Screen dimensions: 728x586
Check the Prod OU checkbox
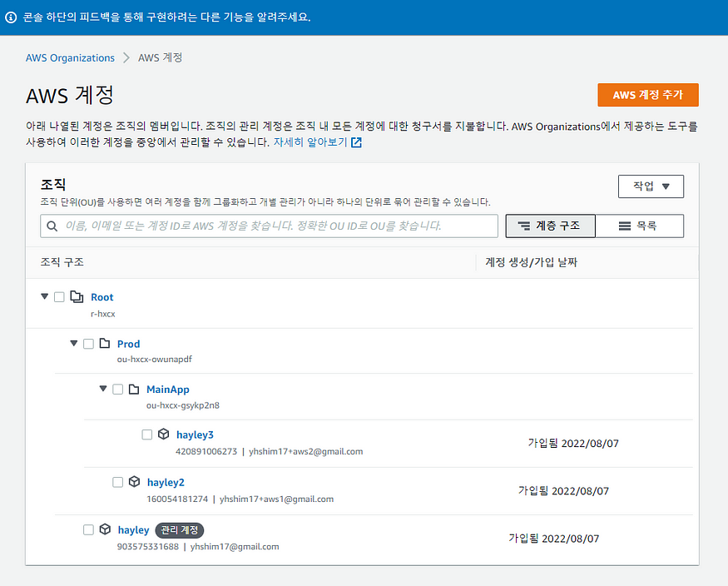coord(88,344)
